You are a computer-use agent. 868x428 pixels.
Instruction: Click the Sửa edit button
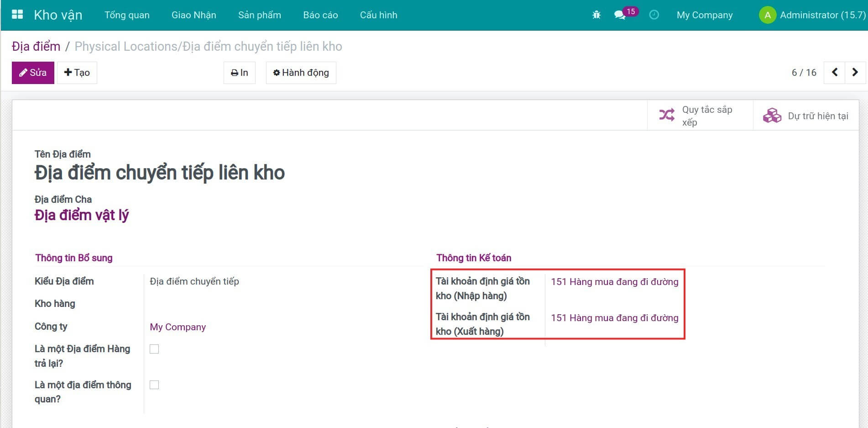33,73
